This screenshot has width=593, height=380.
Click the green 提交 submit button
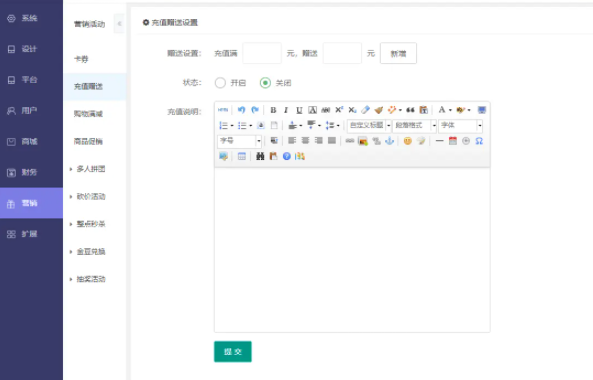[x=233, y=352]
